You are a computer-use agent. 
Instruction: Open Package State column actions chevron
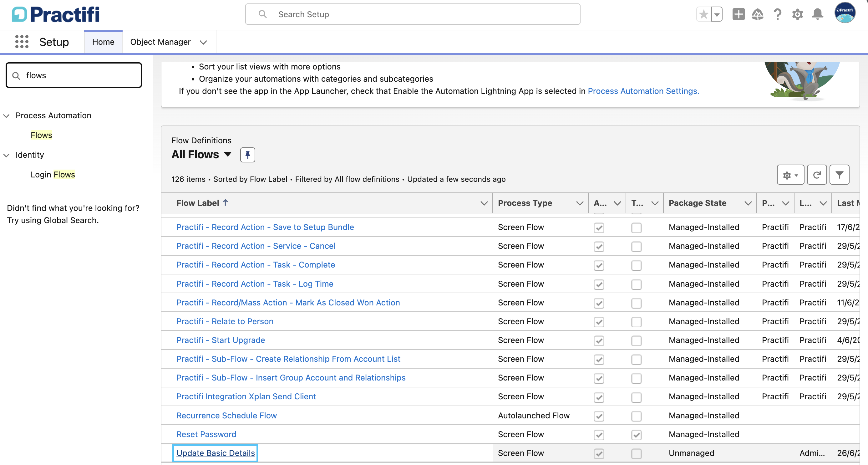(x=748, y=203)
